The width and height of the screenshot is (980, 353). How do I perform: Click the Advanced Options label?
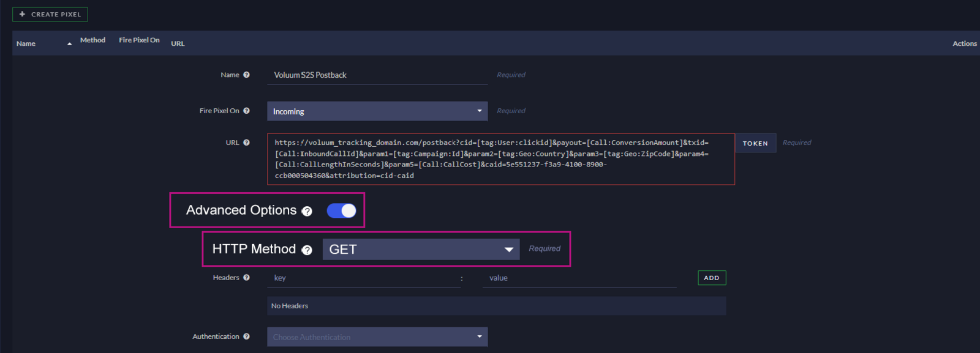click(x=241, y=210)
